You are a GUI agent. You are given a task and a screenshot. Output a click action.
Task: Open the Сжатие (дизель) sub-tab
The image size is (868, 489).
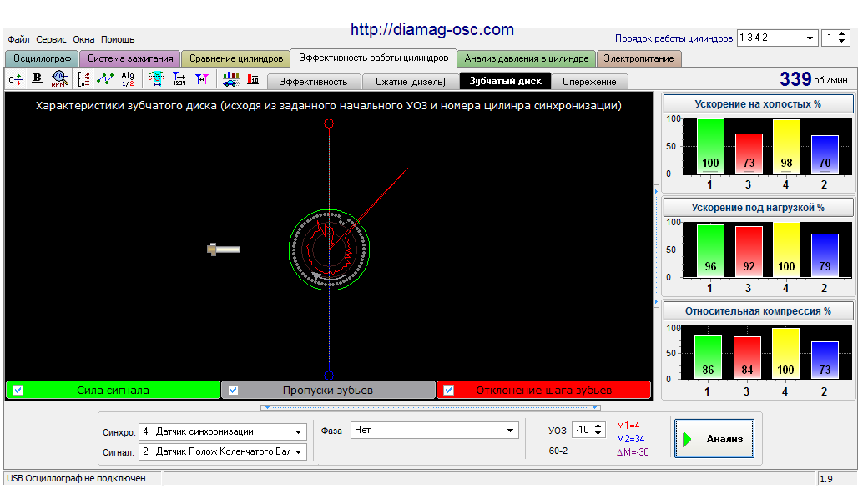coord(410,82)
